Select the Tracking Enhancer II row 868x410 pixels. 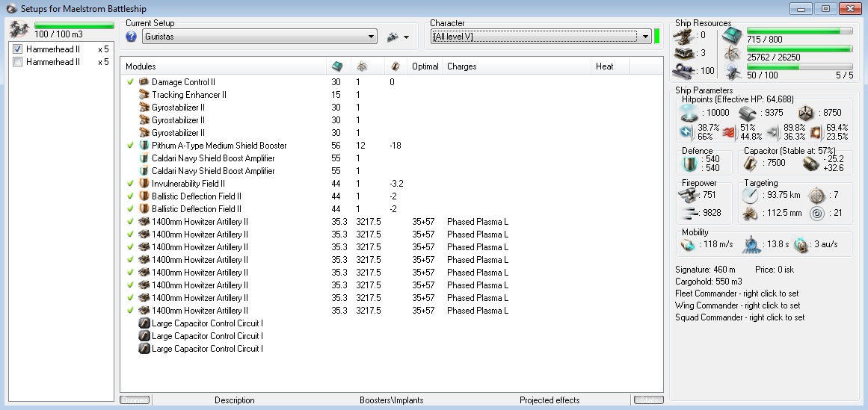click(x=391, y=95)
